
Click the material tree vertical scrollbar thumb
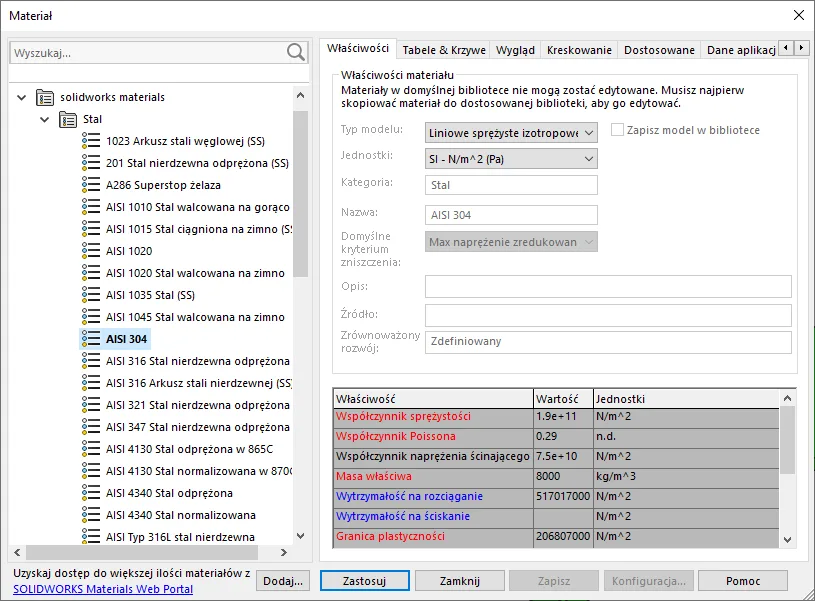click(x=300, y=194)
